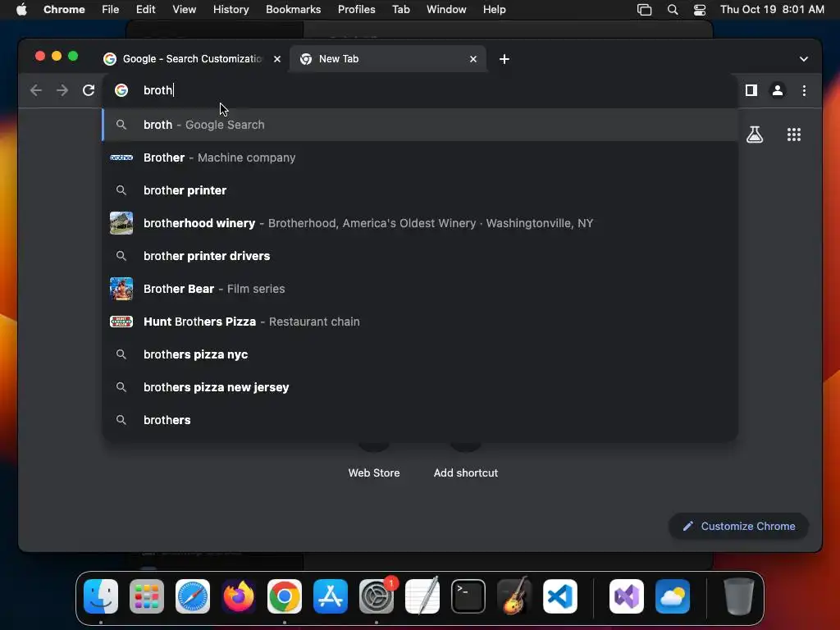Image resolution: width=840 pixels, height=630 pixels.
Task: Open Finder from the Dock
Action: (101, 596)
